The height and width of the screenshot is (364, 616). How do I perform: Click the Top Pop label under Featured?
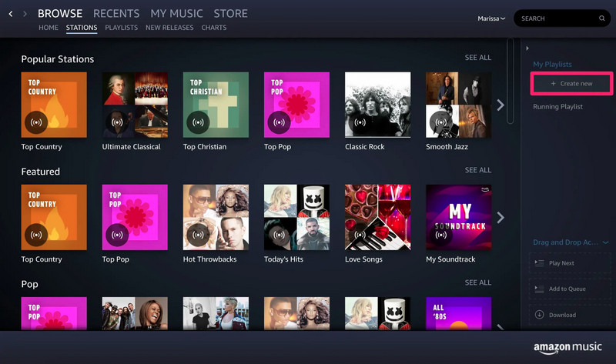pyautogui.click(x=115, y=259)
